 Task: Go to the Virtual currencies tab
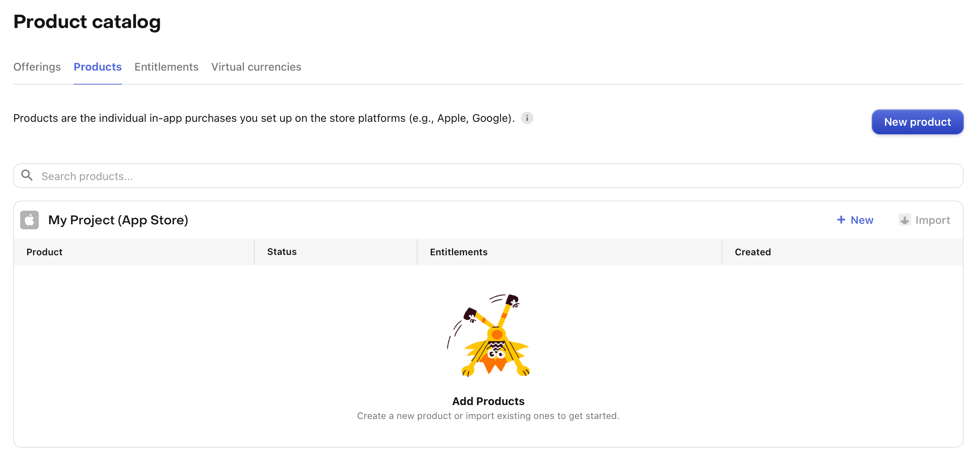256,67
